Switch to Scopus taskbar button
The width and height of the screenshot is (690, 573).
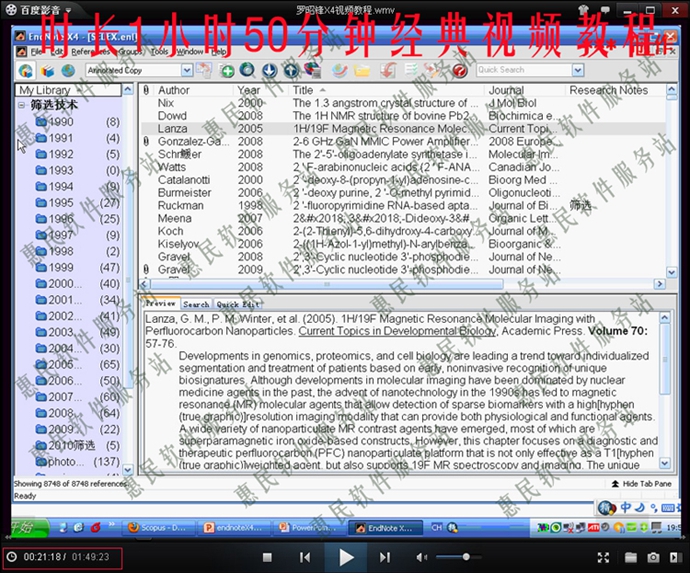pyautogui.click(x=157, y=527)
